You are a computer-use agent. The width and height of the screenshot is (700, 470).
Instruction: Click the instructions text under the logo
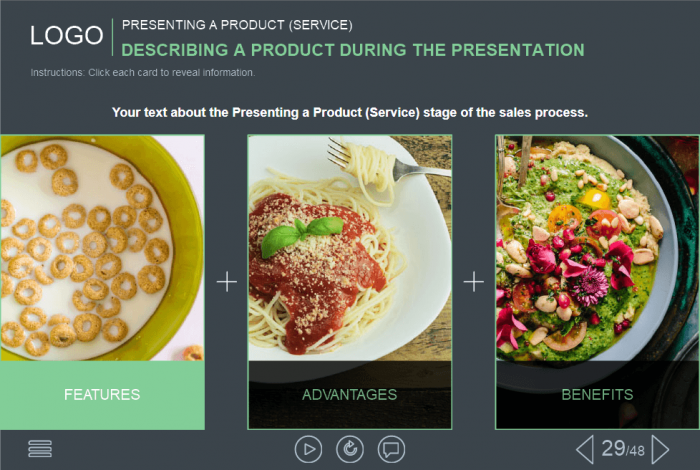coord(143,72)
